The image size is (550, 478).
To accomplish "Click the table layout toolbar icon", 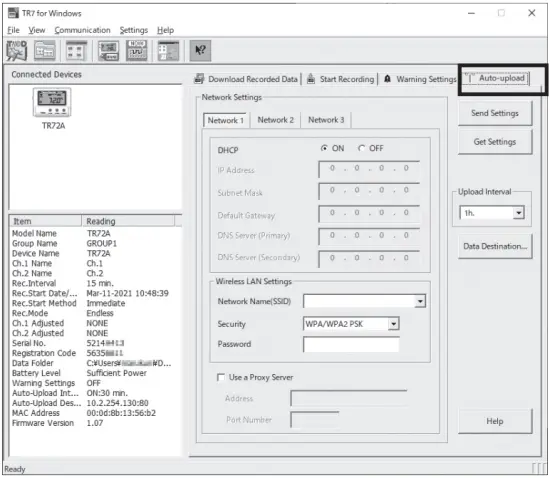I will (x=168, y=51).
